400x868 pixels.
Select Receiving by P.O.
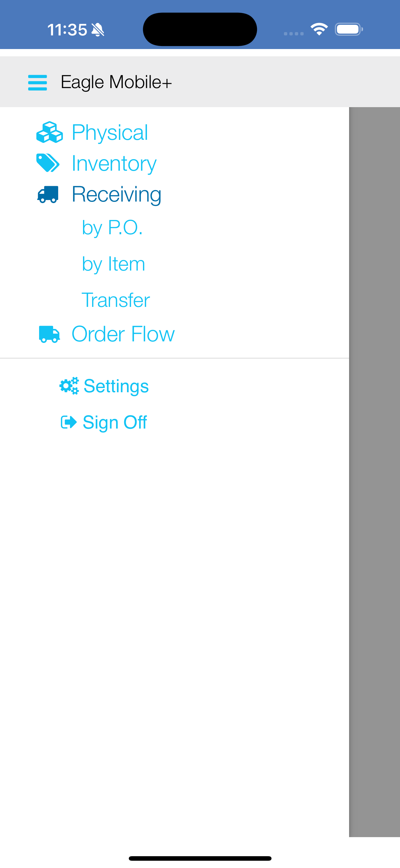(112, 228)
